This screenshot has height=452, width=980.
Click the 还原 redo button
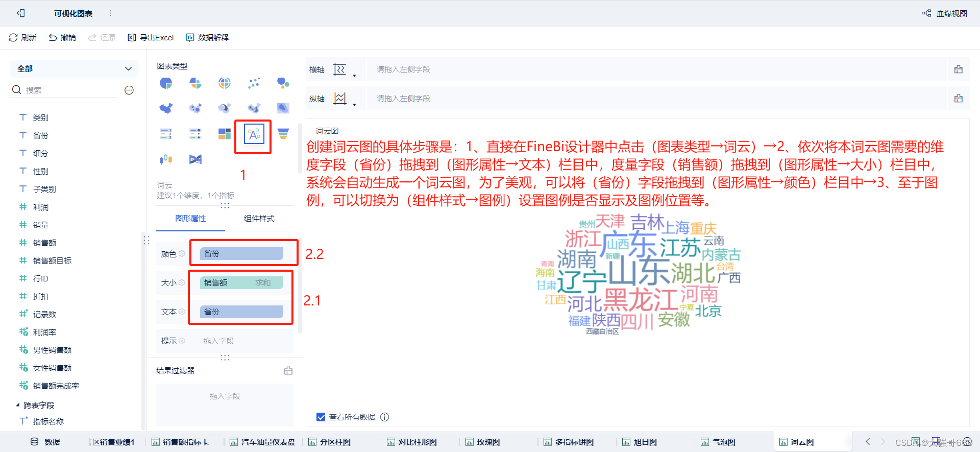tap(102, 38)
